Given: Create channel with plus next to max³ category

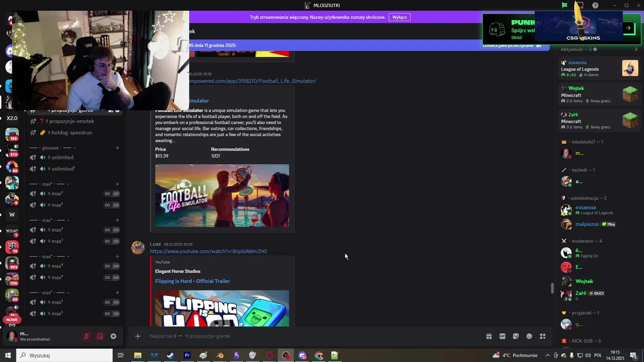Looking at the screenshot, I should coord(117,220).
